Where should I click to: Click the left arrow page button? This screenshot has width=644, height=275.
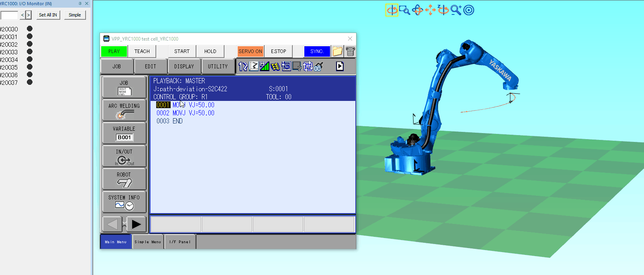pyautogui.click(x=112, y=224)
